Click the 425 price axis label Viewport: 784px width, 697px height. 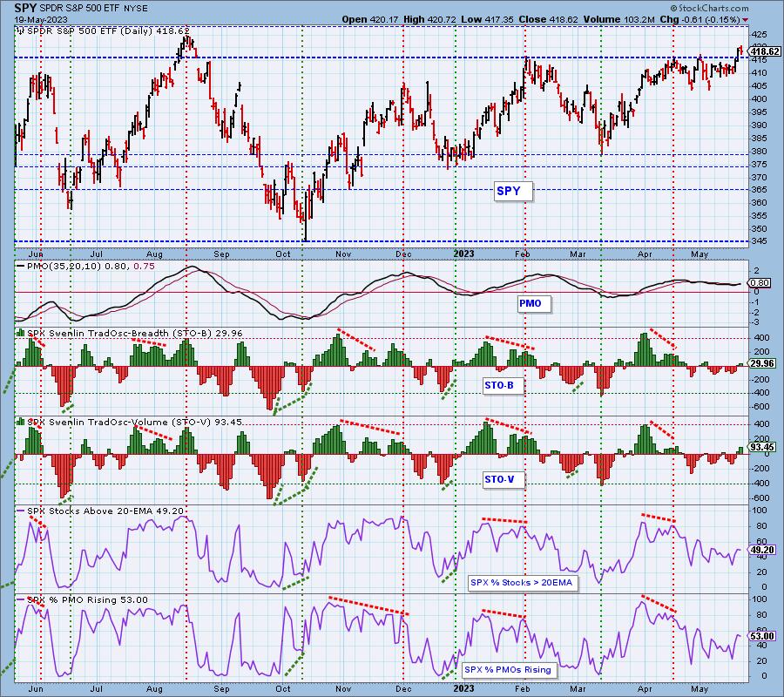tap(759, 35)
